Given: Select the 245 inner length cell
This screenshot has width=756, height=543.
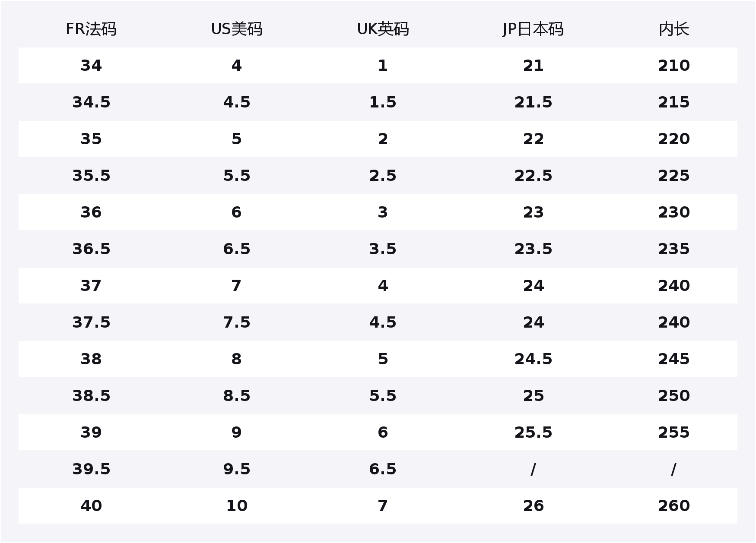Looking at the screenshot, I should pos(673,359).
